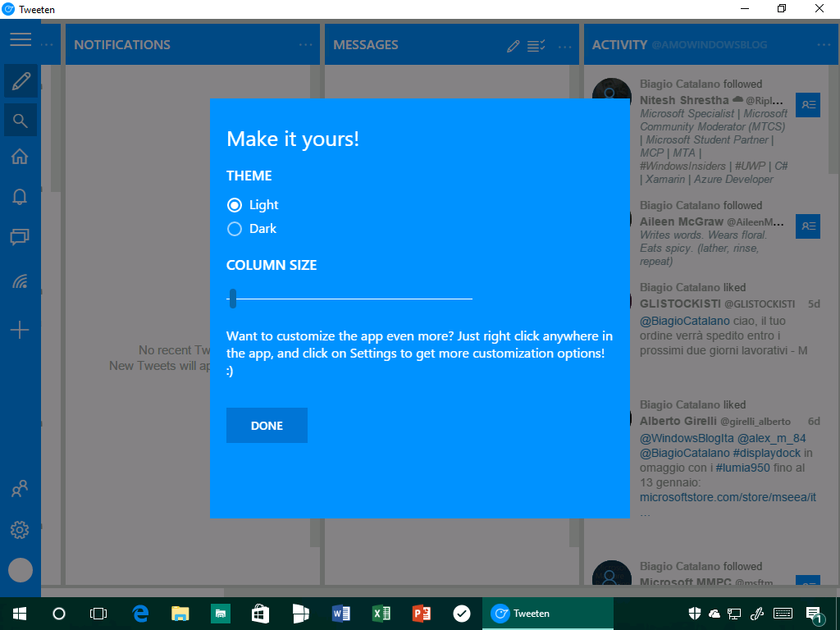Open Settings gear icon in sidebar

click(20, 530)
